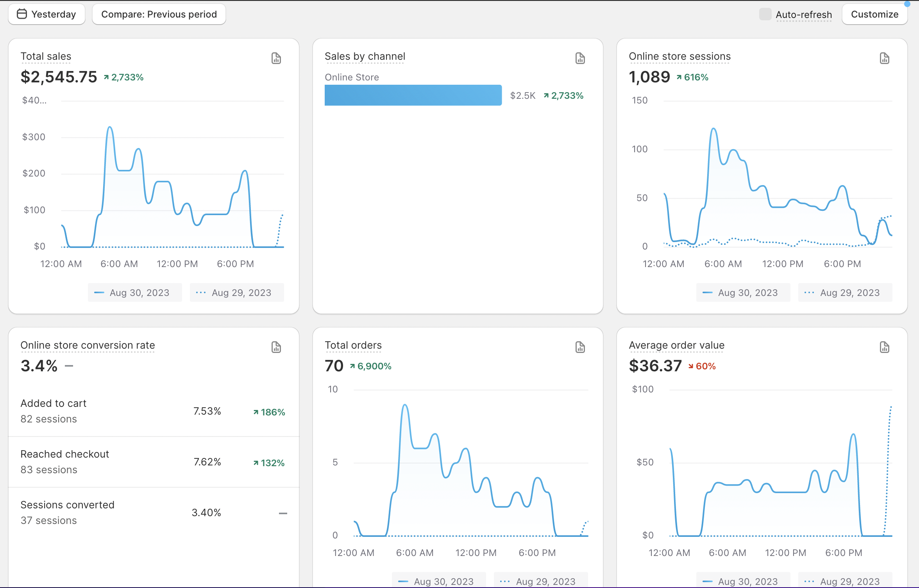Open the Total sales report icon
Screen dimensions: 919x588
[x=276, y=59]
